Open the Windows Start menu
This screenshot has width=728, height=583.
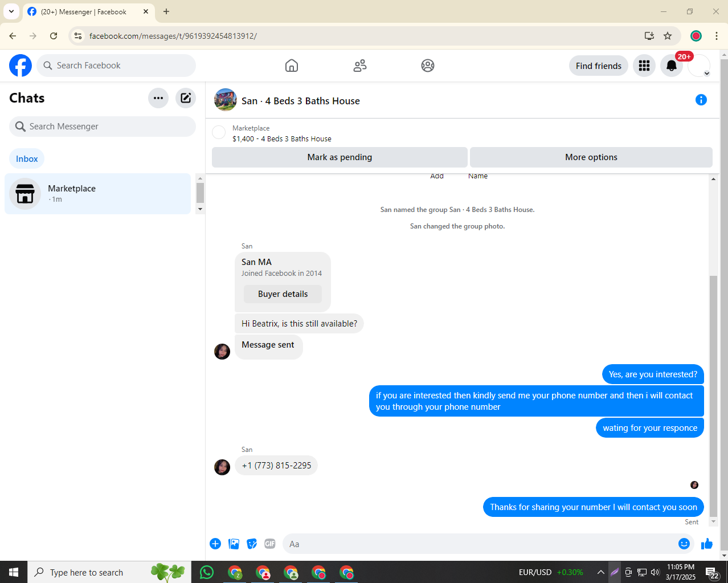pyautogui.click(x=14, y=572)
